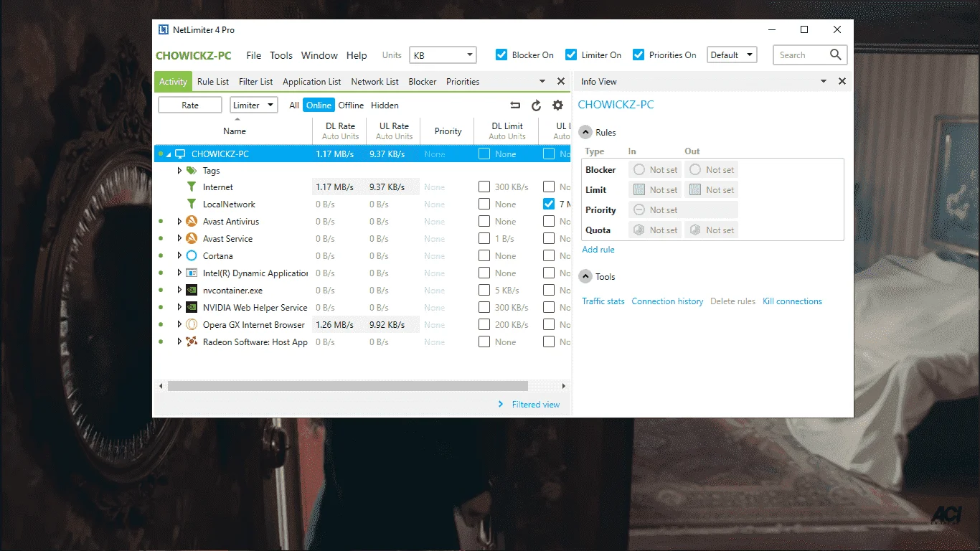Close the Info View panel
This screenshot has height=551, width=980.
coord(842,82)
